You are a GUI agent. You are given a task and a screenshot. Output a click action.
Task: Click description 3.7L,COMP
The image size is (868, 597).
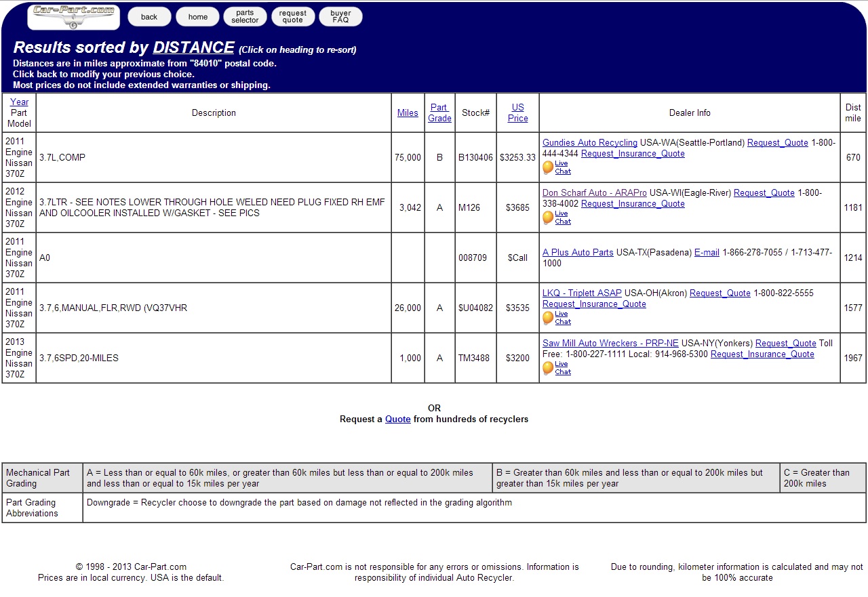[x=62, y=158]
